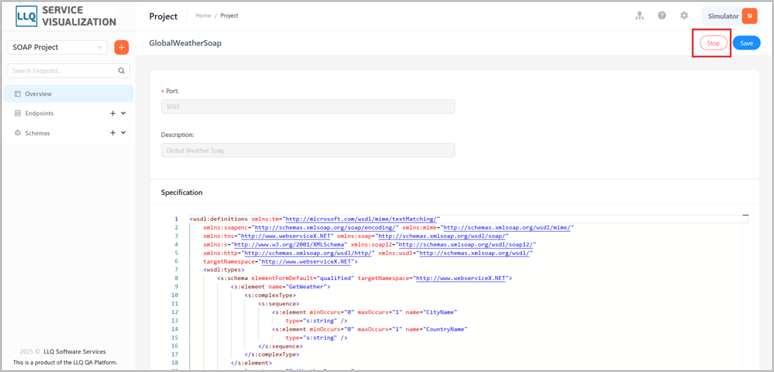The width and height of the screenshot is (774, 372).
Task: Click the orange Si user avatar
Action: pyautogui.click(x=749, y=16)
